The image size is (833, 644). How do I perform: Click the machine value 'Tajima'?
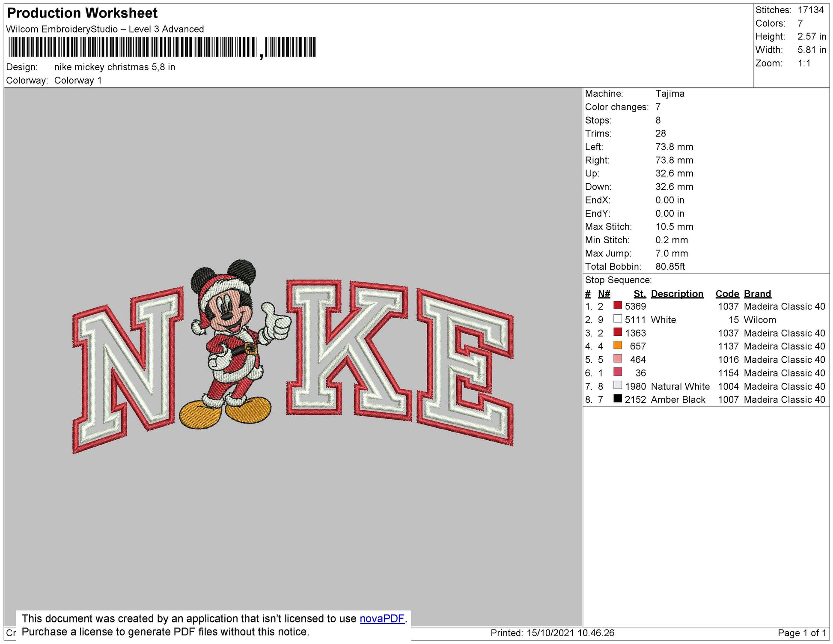click(x=670, y=93)
